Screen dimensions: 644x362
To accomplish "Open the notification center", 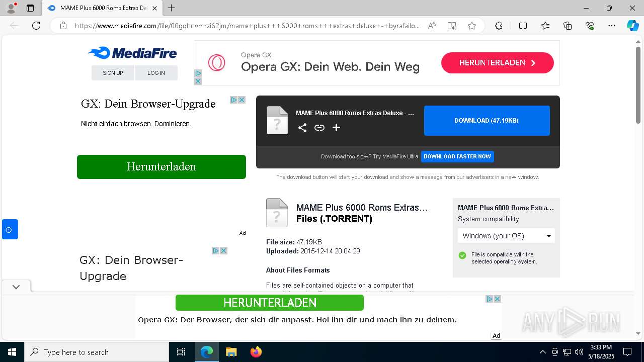I will 627,352.
